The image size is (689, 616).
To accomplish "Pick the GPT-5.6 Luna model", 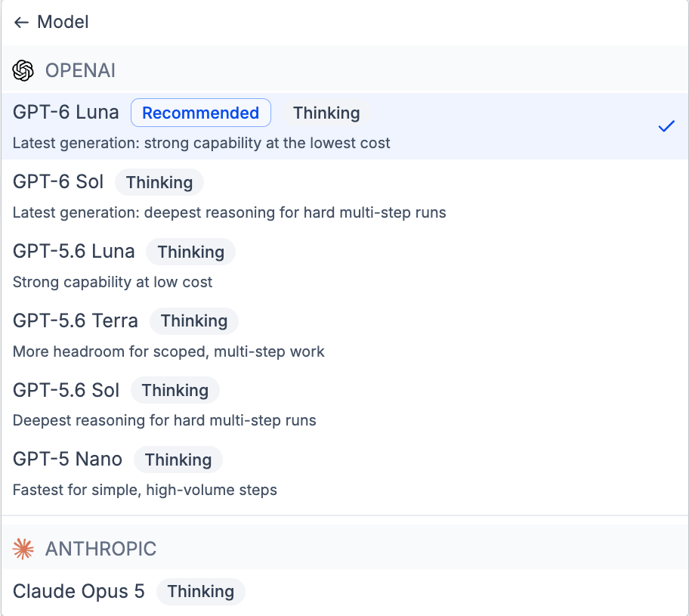I will point(344,265).
